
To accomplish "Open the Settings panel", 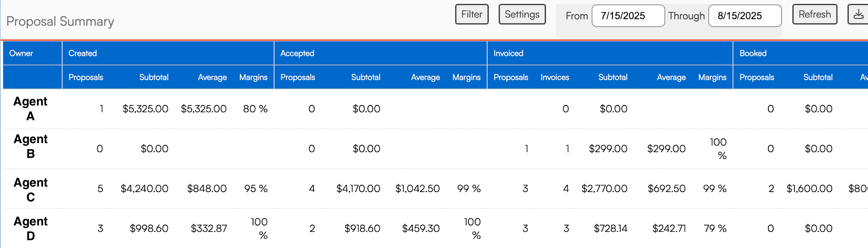I will [522, 14].
